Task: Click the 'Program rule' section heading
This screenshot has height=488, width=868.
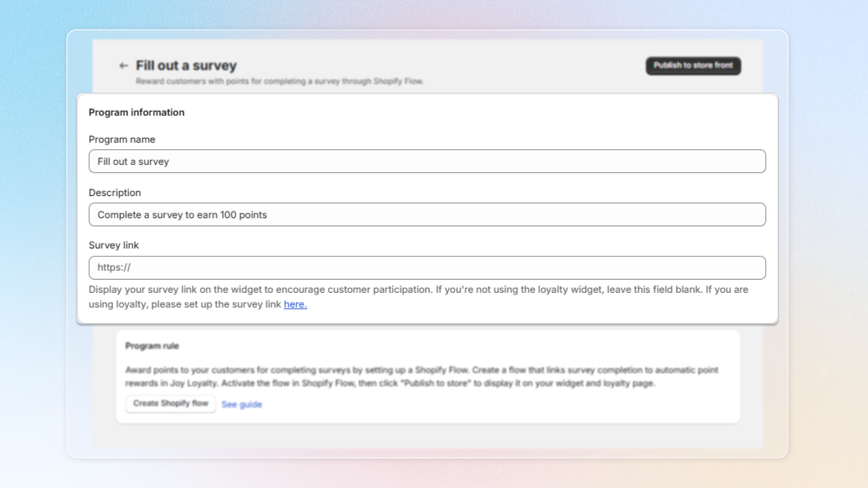Action: [152, 346]
